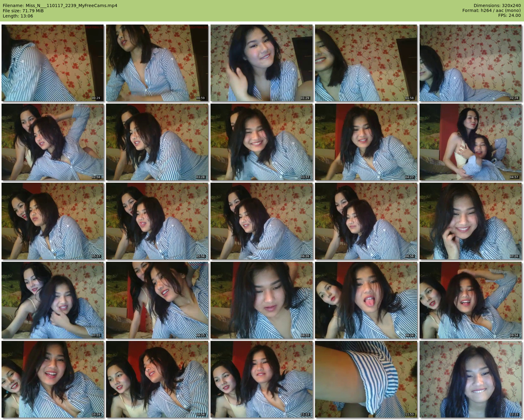Open the thumbnail marked 04:57
Screen dimensions: 524x420
[x=471, y=142]
